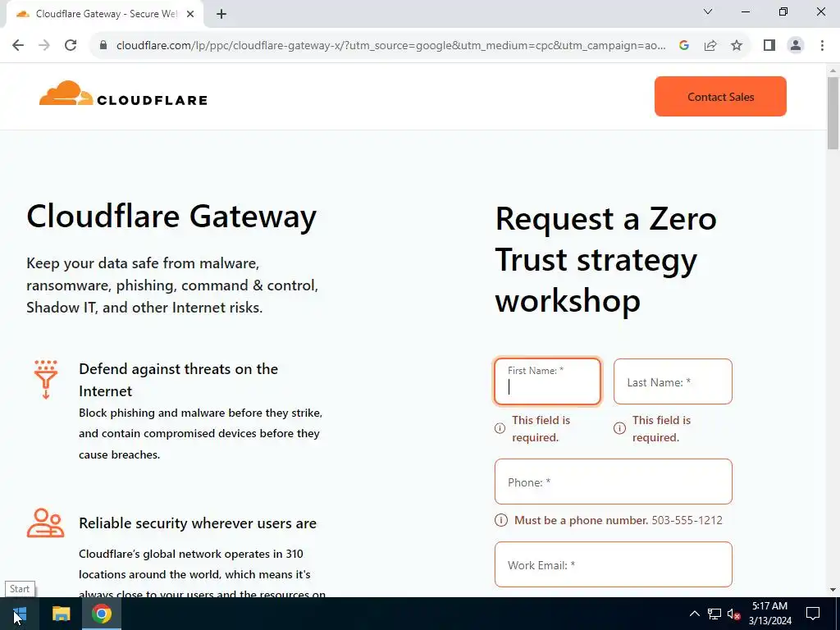Open the Chrome profile menu

tap(796, 46)
